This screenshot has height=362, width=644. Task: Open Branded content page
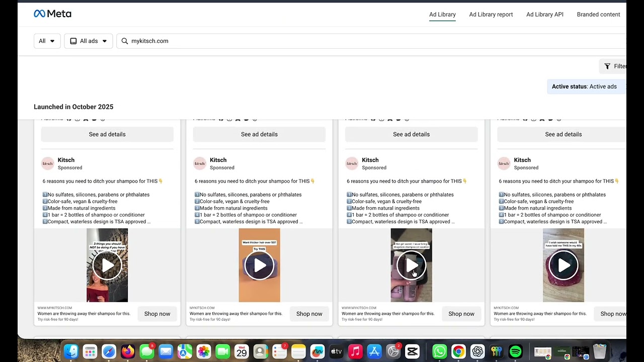tap(598, 15)
